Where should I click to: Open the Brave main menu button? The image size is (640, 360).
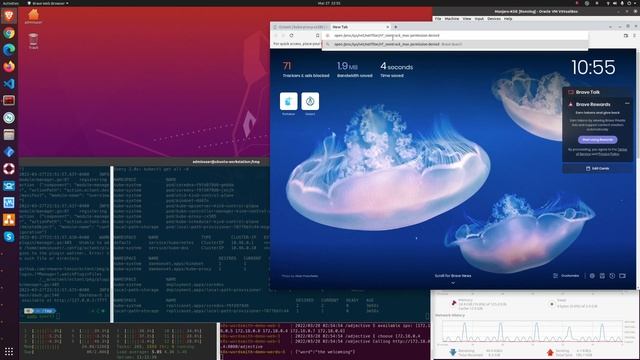pos(634,36)
